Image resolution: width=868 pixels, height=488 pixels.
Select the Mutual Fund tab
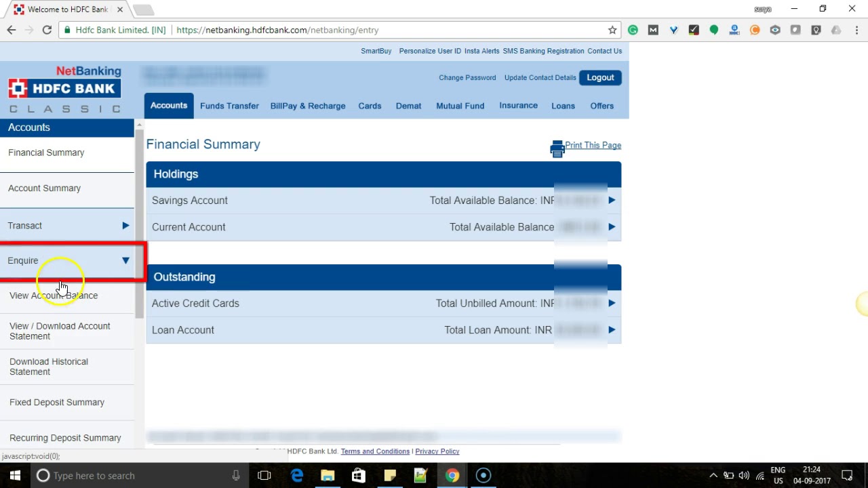point(460,106)
